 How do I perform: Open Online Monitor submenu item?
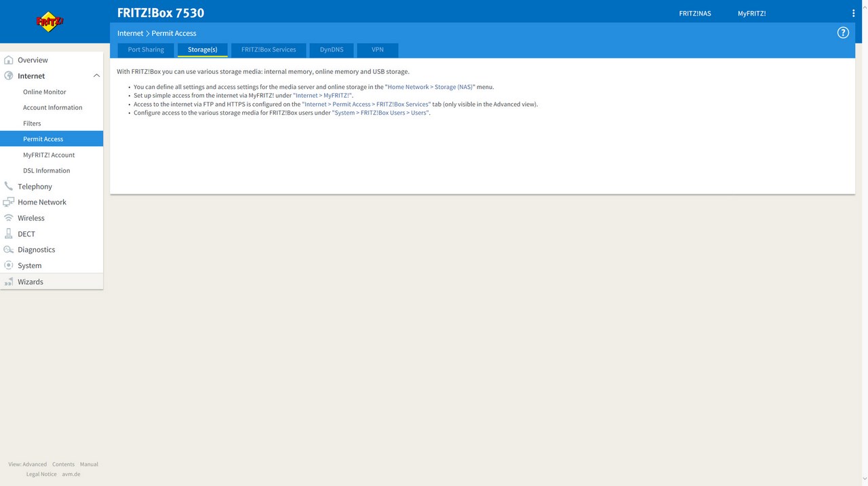tap(45, 92)
